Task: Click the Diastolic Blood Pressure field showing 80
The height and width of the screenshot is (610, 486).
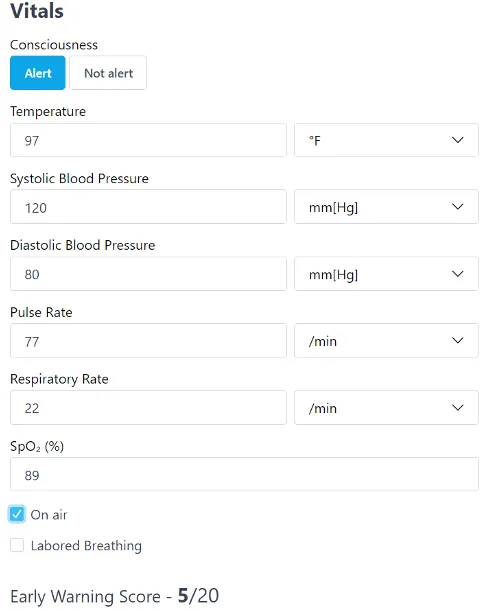Action: [148, 274]
